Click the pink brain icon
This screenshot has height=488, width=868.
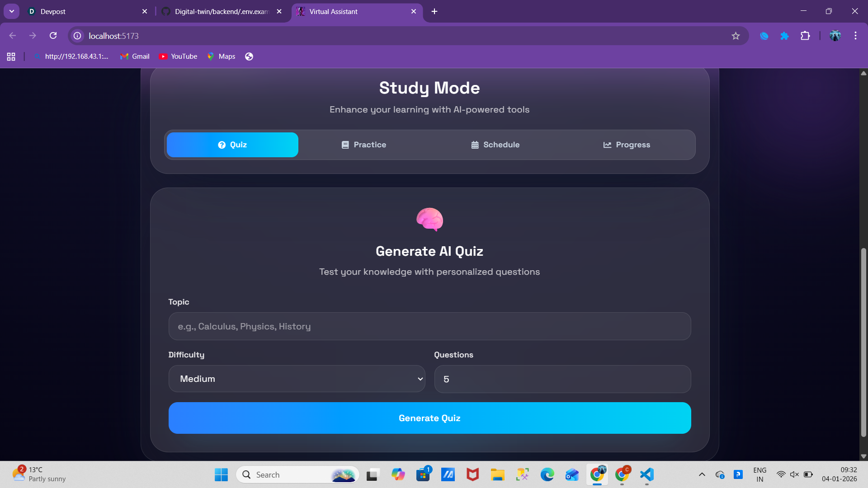tap(429, 220)
